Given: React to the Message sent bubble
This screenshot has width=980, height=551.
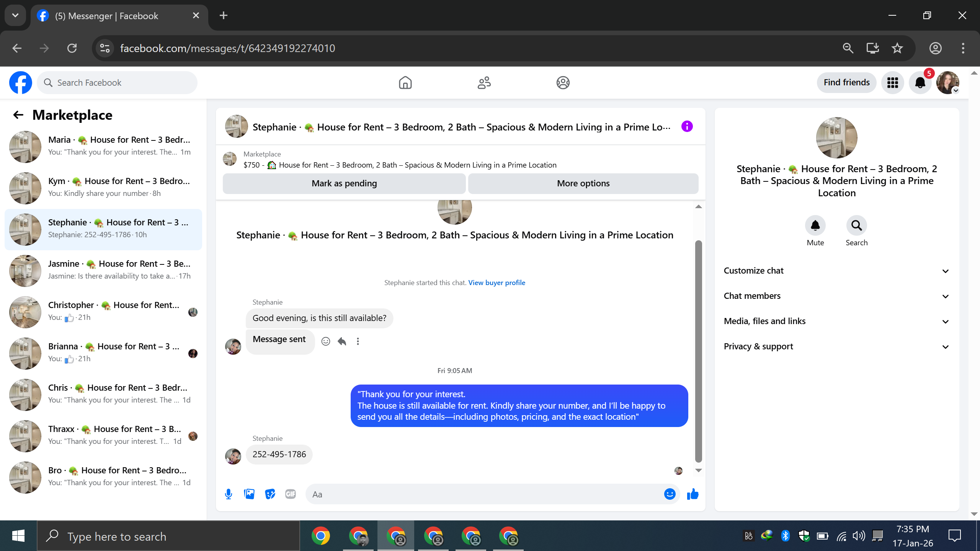Looking at the screenshot, I should pos(326,341).
